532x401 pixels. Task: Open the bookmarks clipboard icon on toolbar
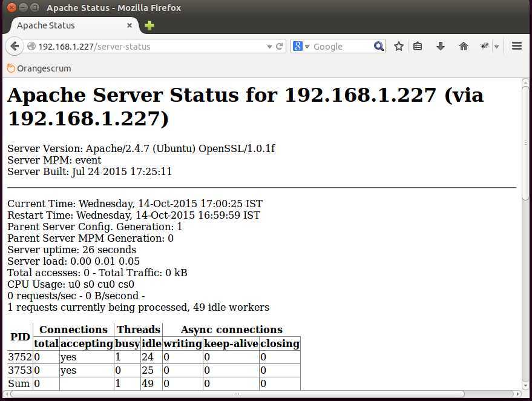[418, 46]
